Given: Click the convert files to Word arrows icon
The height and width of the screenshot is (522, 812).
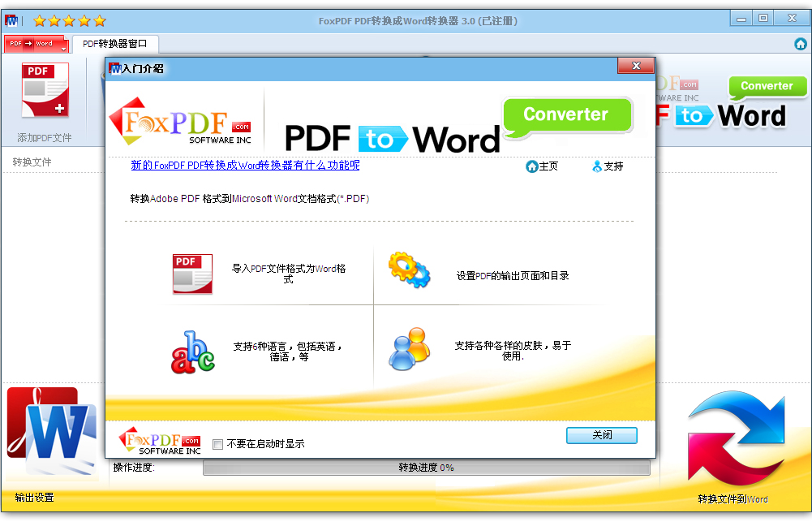Looking at the screenshot, I should click(737, 438).
